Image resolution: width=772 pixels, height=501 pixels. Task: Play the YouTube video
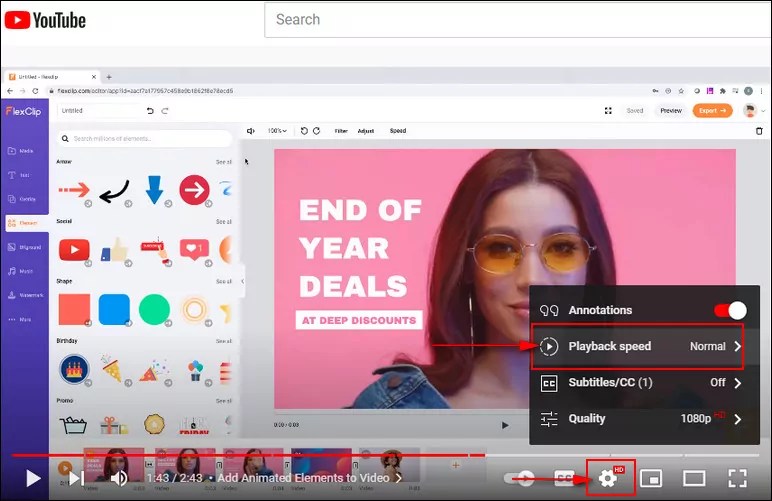(33, 478)
